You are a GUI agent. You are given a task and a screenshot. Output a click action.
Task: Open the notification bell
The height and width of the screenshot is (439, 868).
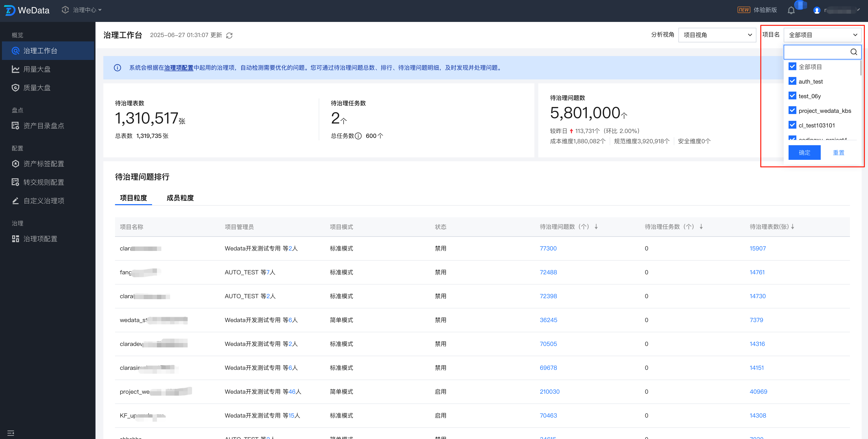click(791, 10)
